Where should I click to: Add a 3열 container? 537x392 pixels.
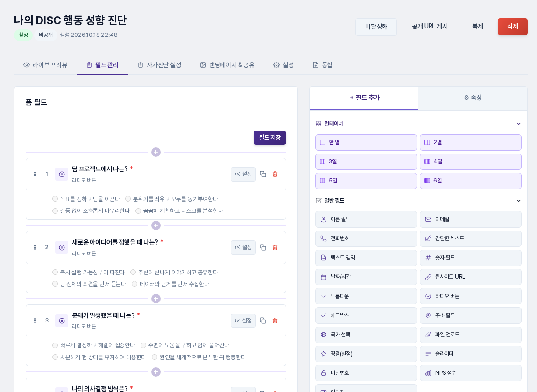click(x=366, y=161)
